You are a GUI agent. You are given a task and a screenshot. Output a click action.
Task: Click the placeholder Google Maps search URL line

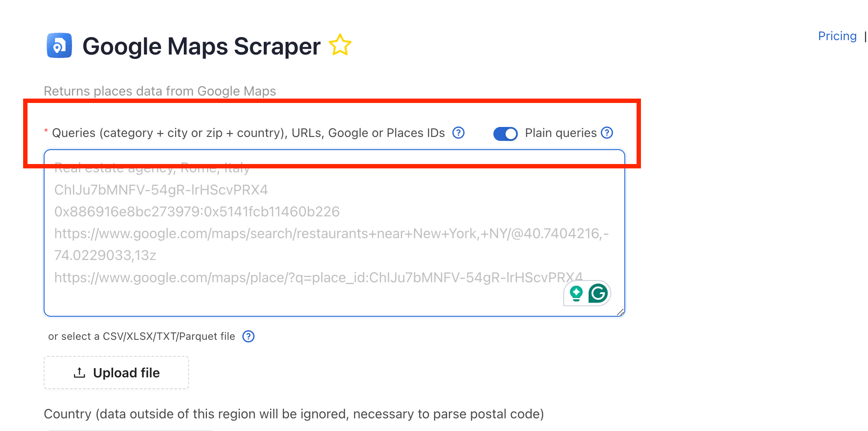tap(331, 244)
